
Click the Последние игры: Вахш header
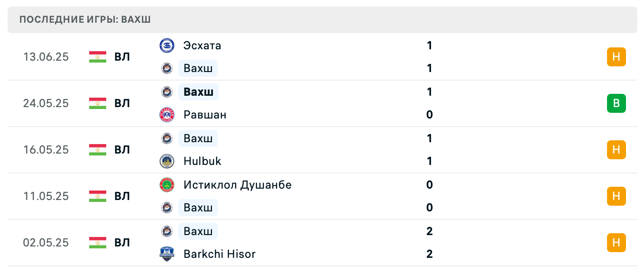coord(85,20)
